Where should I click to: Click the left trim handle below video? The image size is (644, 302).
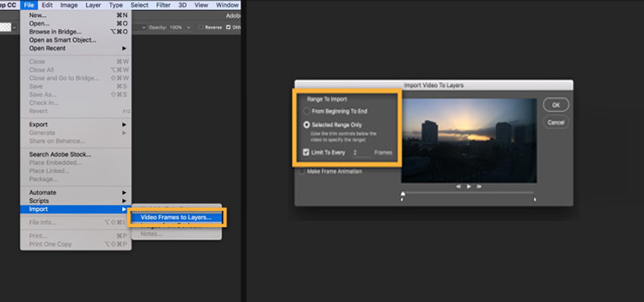[x=402, y=200]
